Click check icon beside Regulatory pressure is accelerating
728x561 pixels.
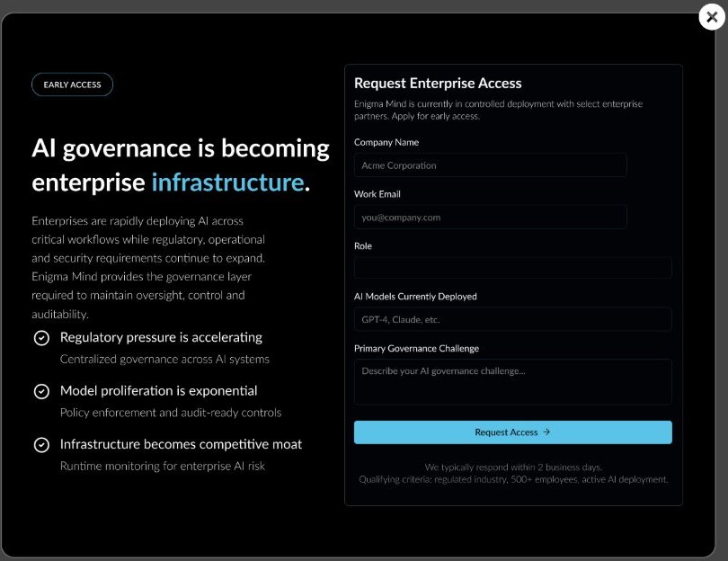(x=41, y=338)
